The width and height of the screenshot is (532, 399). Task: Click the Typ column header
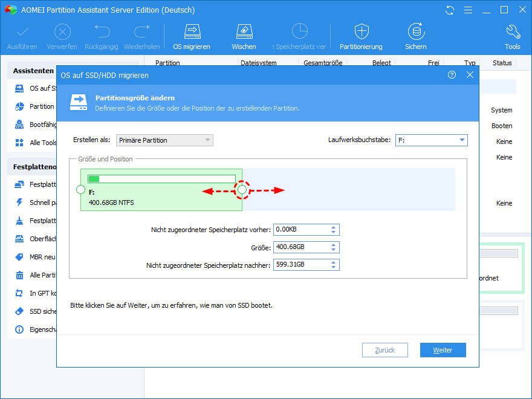pos(470,62)
